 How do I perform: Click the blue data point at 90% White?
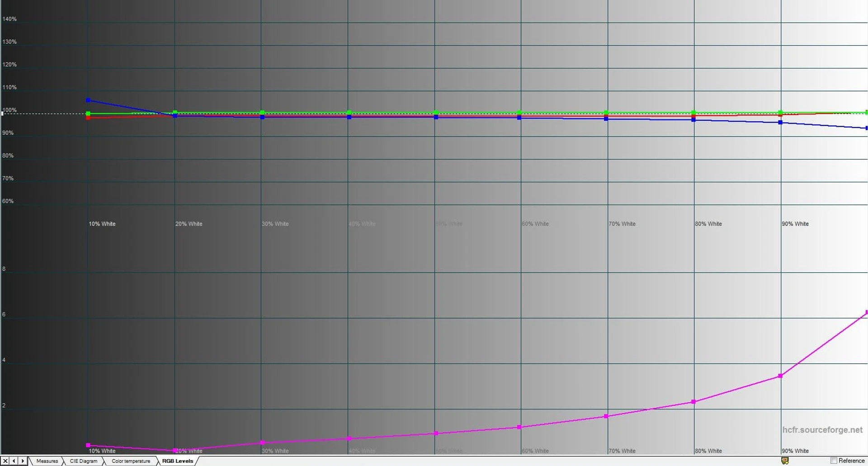tap(780, 123)
